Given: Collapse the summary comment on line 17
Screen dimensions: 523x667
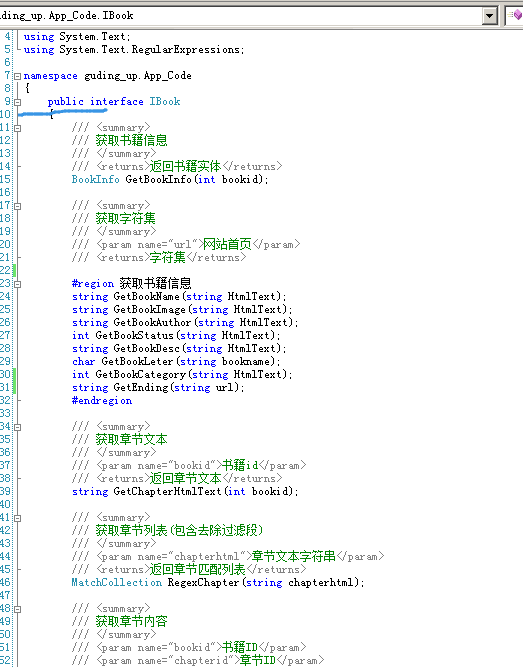Looking at the screenshot, I should point(17,206).
